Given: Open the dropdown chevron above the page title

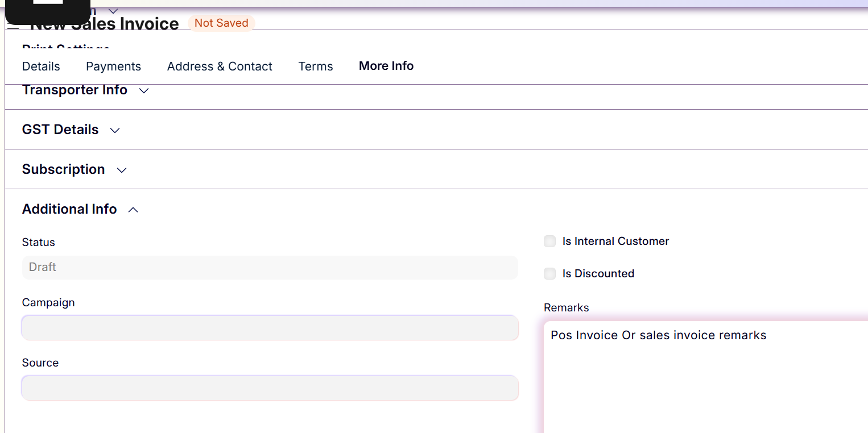Looking at the screenshot, I should click(113, 11).
